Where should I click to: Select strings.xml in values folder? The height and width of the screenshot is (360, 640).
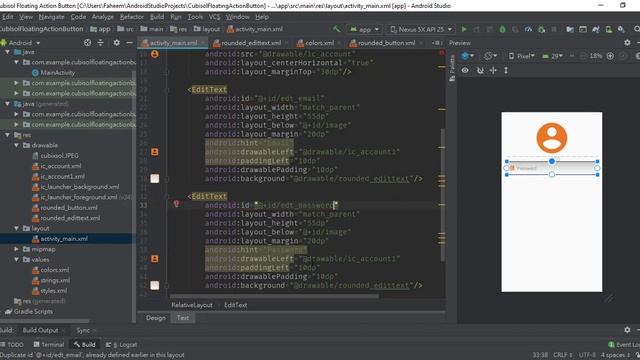[51, 280]
